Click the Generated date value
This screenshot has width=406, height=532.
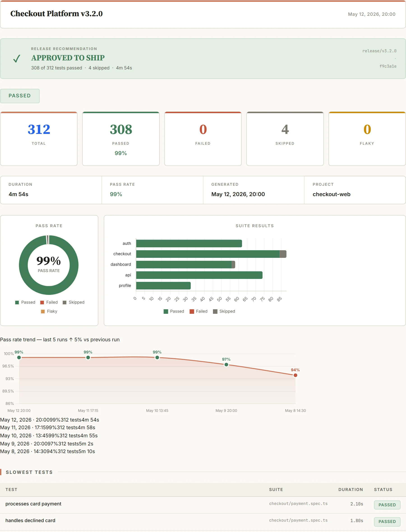coord(238,194)
